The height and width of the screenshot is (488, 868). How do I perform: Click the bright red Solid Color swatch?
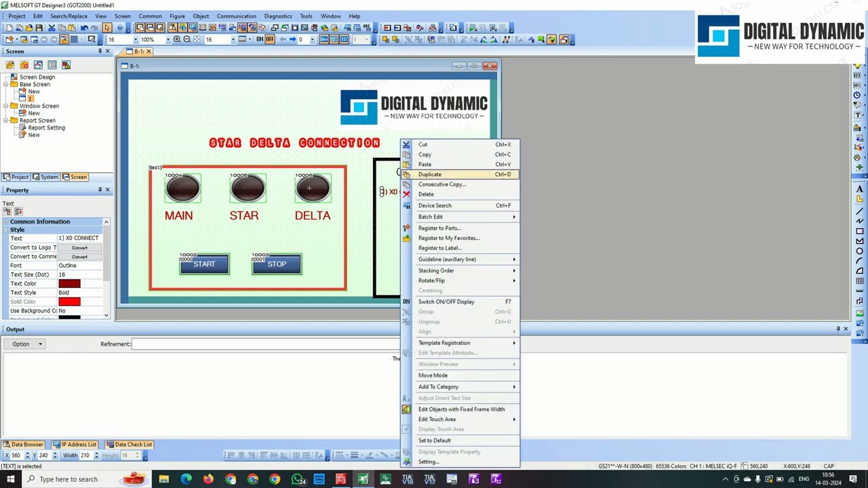[69, 302]
